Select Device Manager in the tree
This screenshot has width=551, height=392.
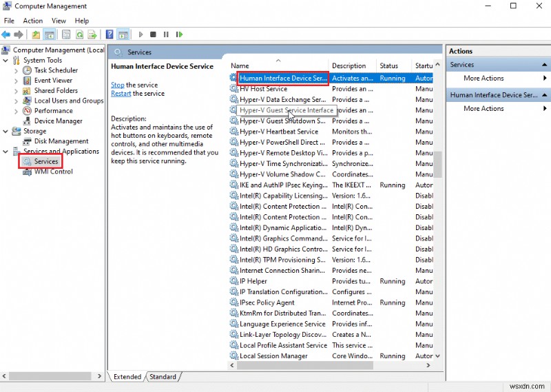(x=58, y=121)
